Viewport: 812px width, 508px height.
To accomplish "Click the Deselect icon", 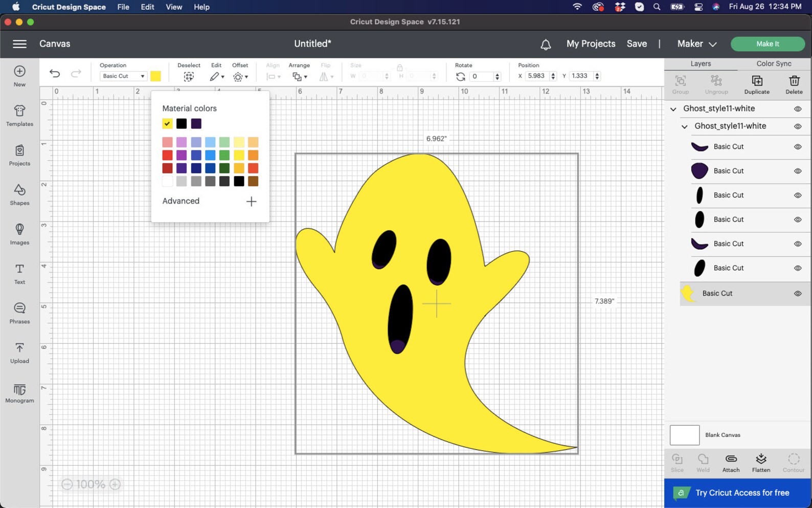I will 189,77.
